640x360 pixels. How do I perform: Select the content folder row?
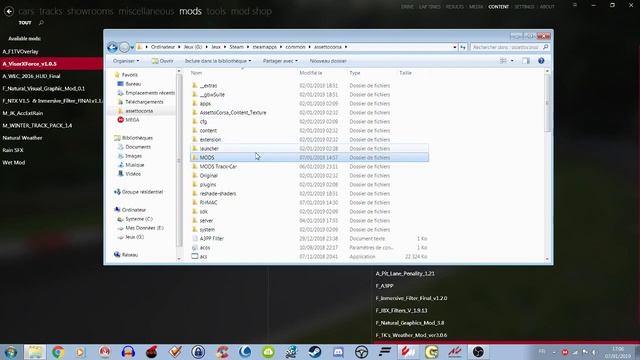point(309,131)
